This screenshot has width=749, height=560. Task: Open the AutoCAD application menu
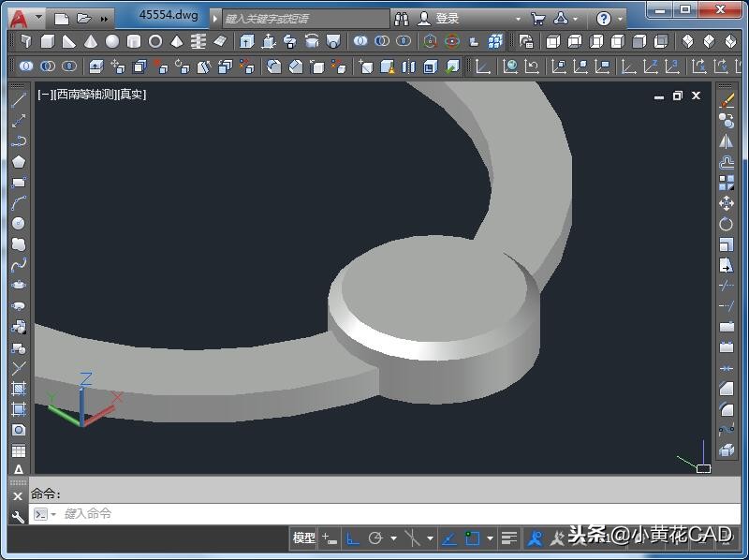click(x=19, y=18)
